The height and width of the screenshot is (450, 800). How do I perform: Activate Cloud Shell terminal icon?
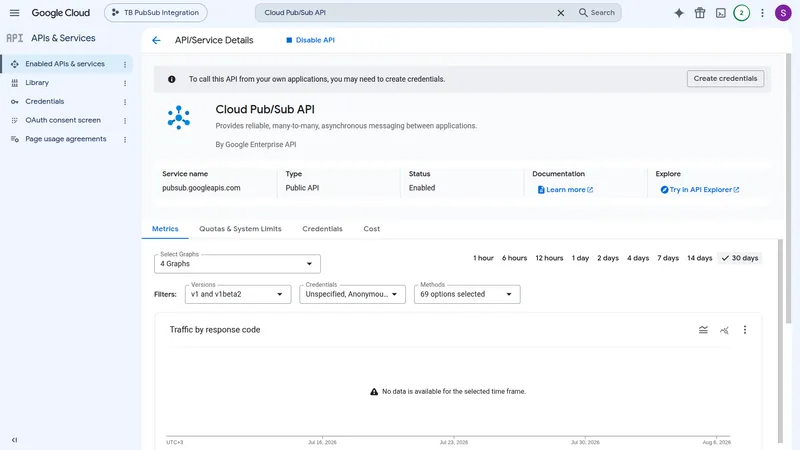720,13
